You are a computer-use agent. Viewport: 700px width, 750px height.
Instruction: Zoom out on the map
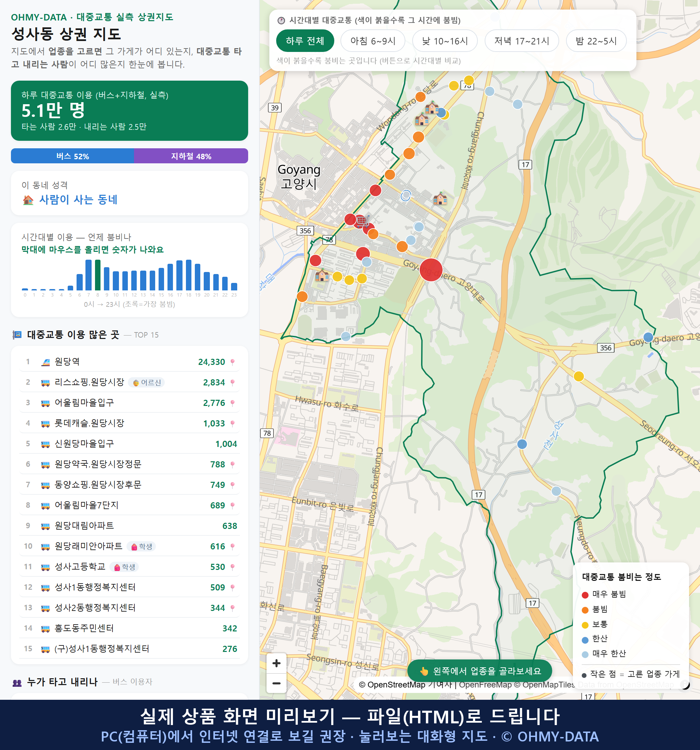click(x=276, y=683)
